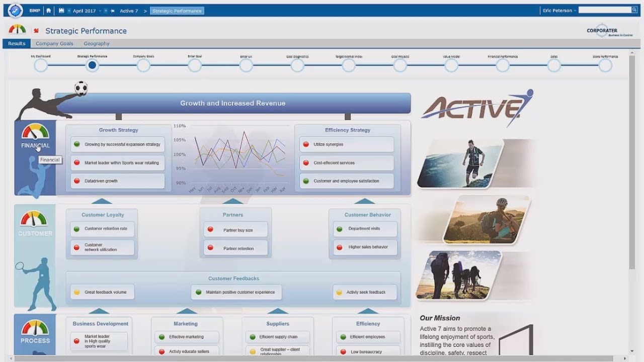This screenshot has height=362, width=644.
Task: Open the Datadriven growth objective
Action: point(118,181)
